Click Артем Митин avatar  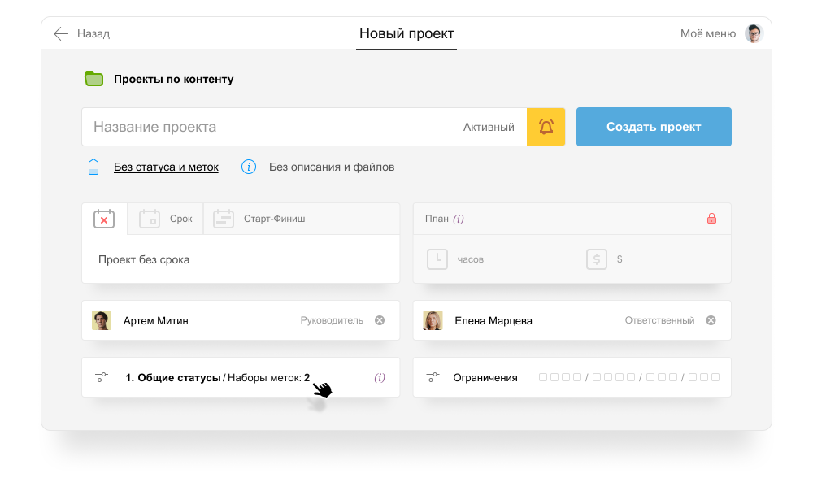click(102, 320)
